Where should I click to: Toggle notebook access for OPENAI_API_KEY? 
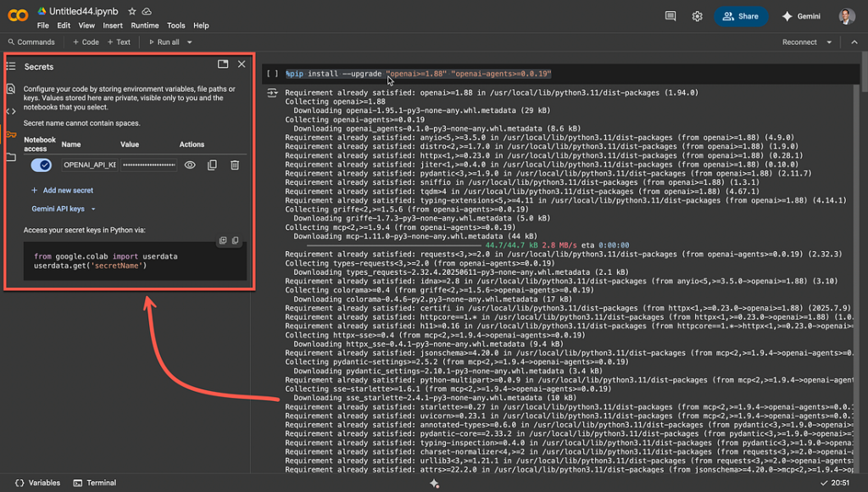(x=42, y=165)
